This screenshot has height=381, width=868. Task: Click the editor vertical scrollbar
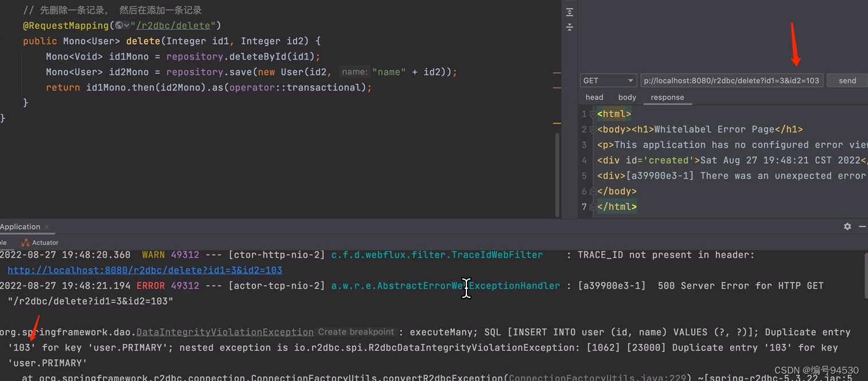557,175
